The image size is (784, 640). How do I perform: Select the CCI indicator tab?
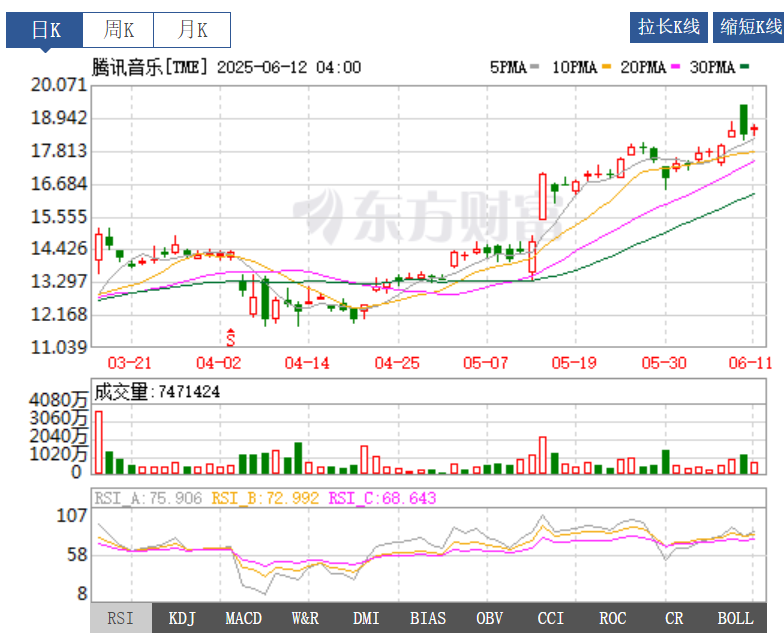point(550,618)
